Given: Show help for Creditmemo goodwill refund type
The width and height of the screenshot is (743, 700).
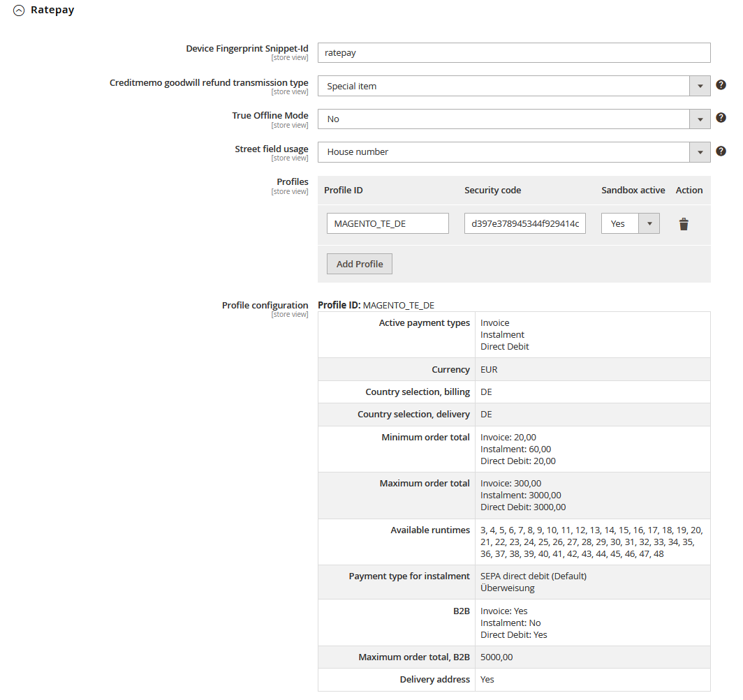Looking at the screenshot, I should click(721, 85).
